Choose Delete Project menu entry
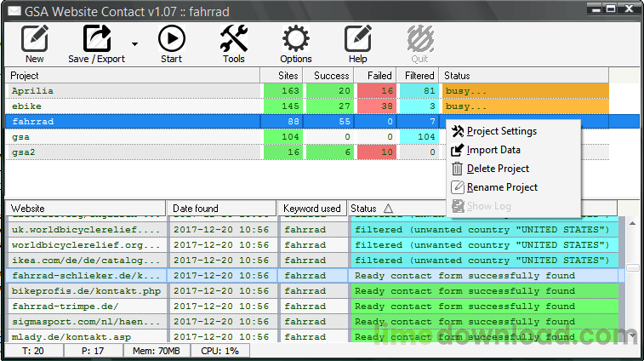Image resolution: width=644 pixels, height=361 pixels. coord(498,169)
